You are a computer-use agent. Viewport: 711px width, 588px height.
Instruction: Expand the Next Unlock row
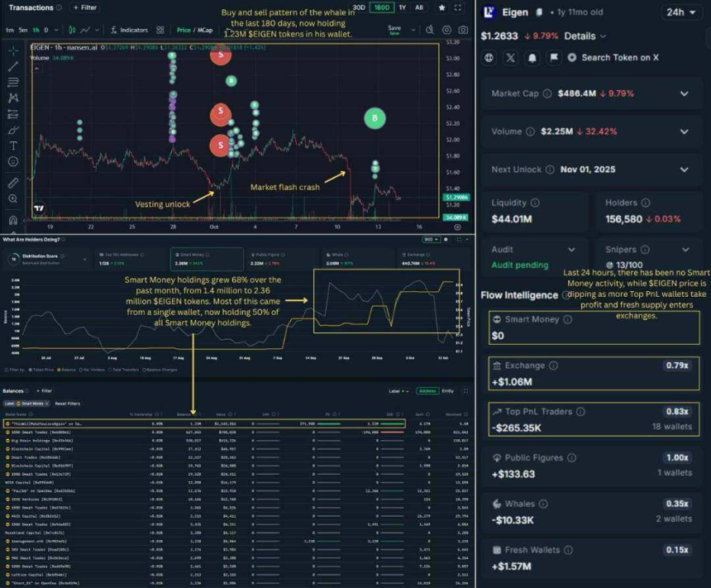pos(684,168)
